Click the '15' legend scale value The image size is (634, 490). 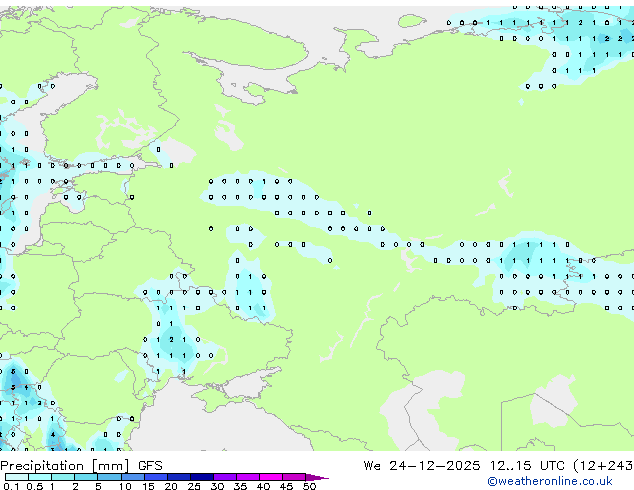pos(148,486)
